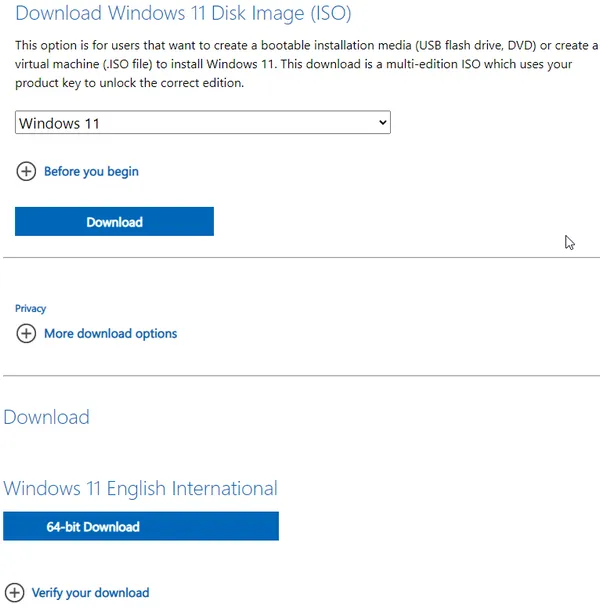Screen dimensions: 600x608
Task: Expand the Before you begin section
Action: coord(91,171)
